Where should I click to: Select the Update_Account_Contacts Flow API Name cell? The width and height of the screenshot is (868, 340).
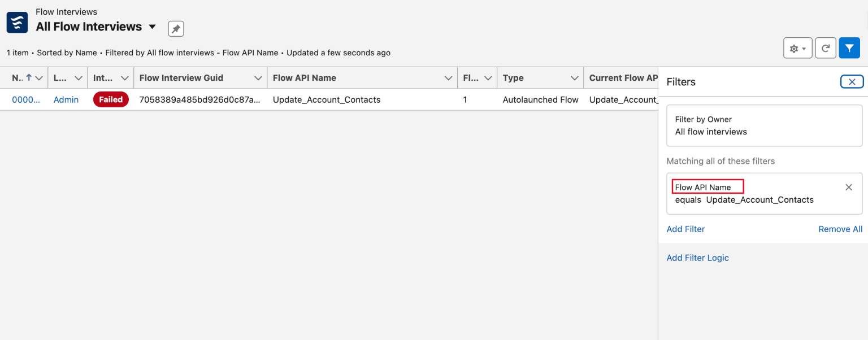[362, 100]
